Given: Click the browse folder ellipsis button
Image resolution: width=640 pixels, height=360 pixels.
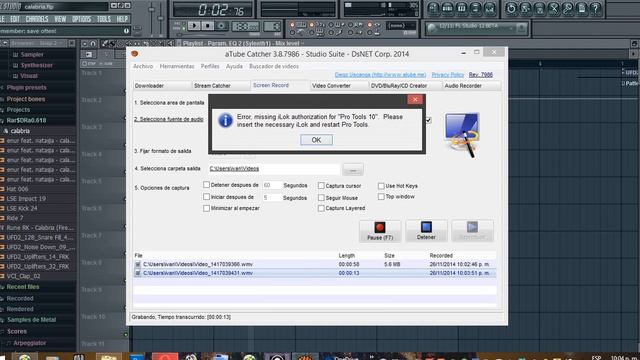Looking at the screenshot, I should (353, 170).
